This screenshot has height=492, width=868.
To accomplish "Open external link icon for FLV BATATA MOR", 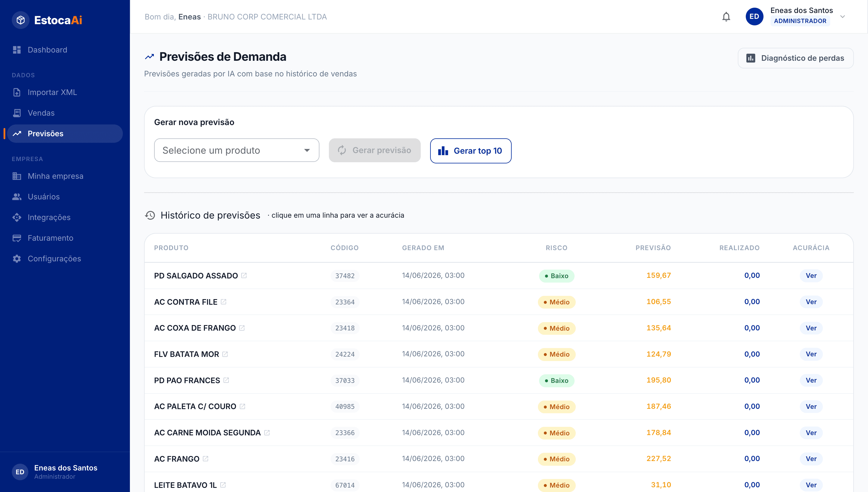I will pos(225,354).
